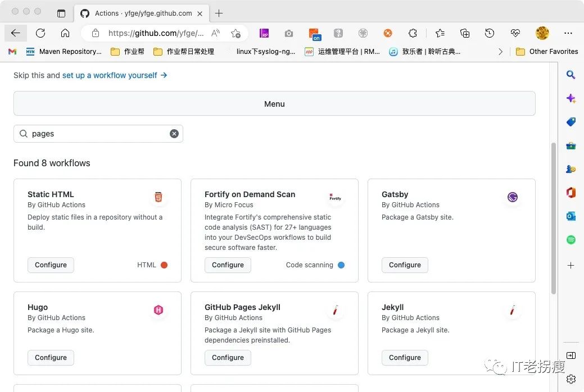Reload the current page
This screenshot has width=584, height=392.
[40, 33]
